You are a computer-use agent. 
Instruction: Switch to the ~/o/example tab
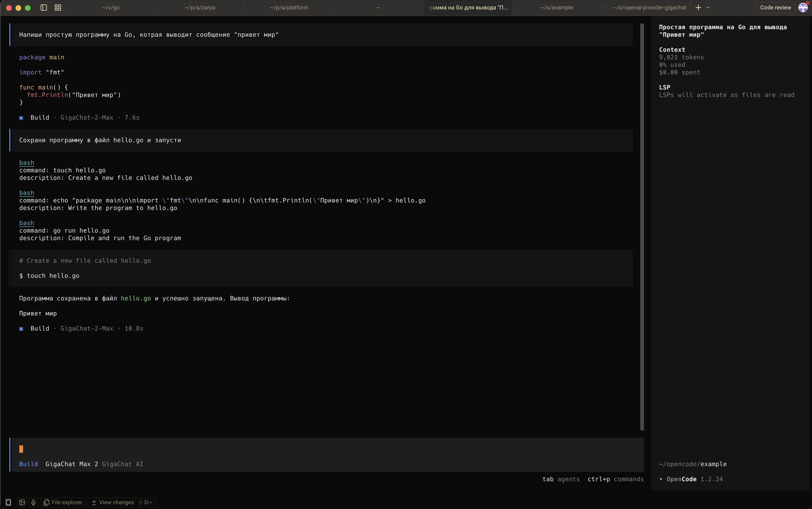(556, 7)
